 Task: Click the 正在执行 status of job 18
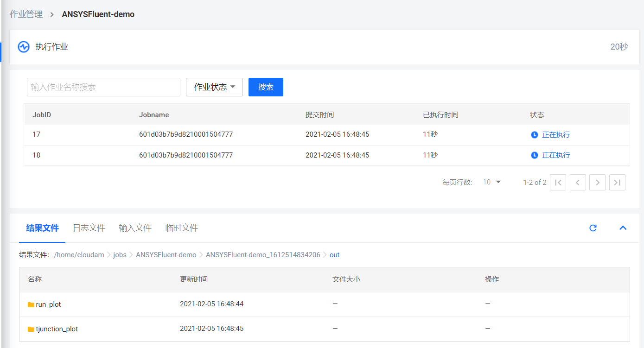click(556, 155)
